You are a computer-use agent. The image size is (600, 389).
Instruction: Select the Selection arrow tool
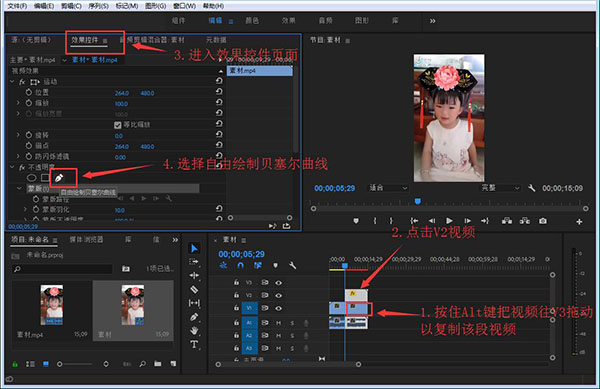[194, 248]
